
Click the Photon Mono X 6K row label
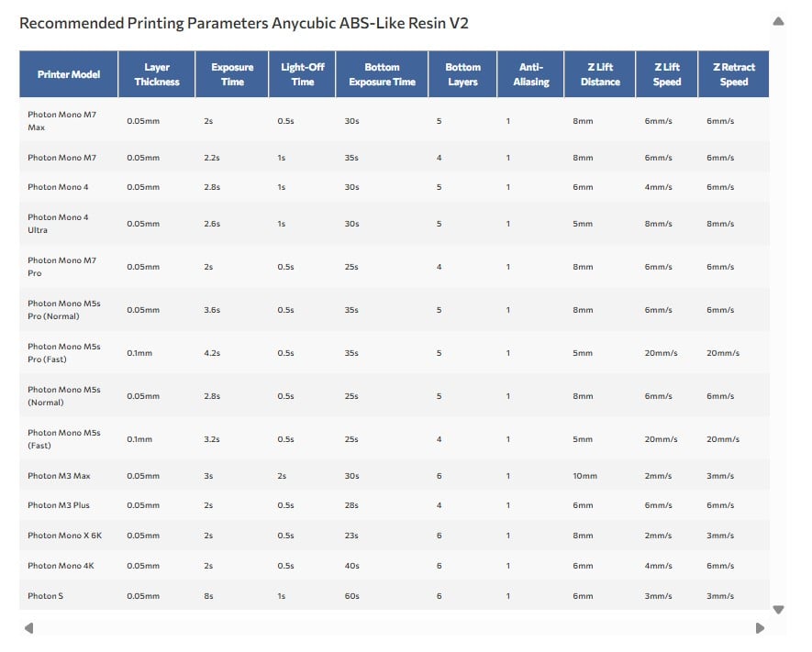[x=64, y=536]
